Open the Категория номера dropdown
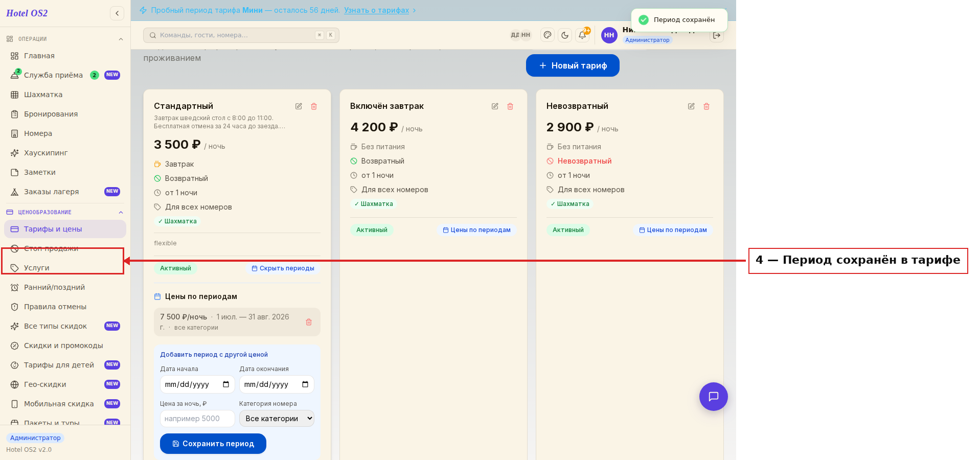The image size is (980, 460). [277, 419]
